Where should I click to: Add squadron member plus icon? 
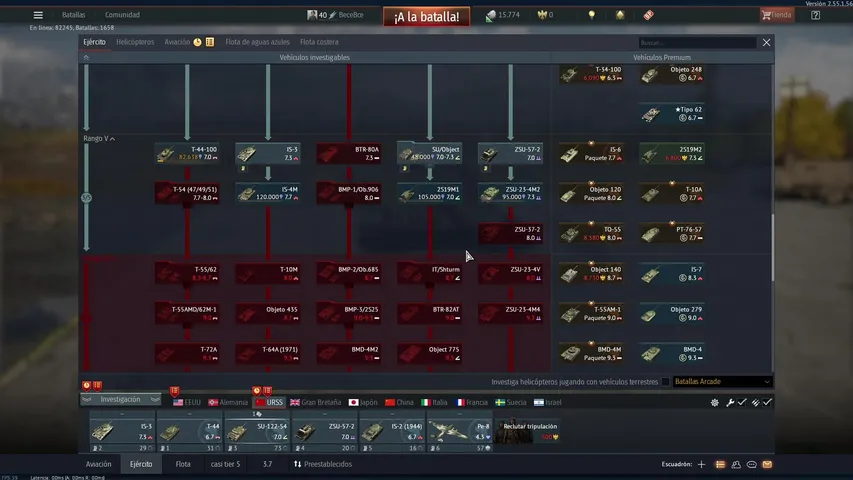pos(701,465)
